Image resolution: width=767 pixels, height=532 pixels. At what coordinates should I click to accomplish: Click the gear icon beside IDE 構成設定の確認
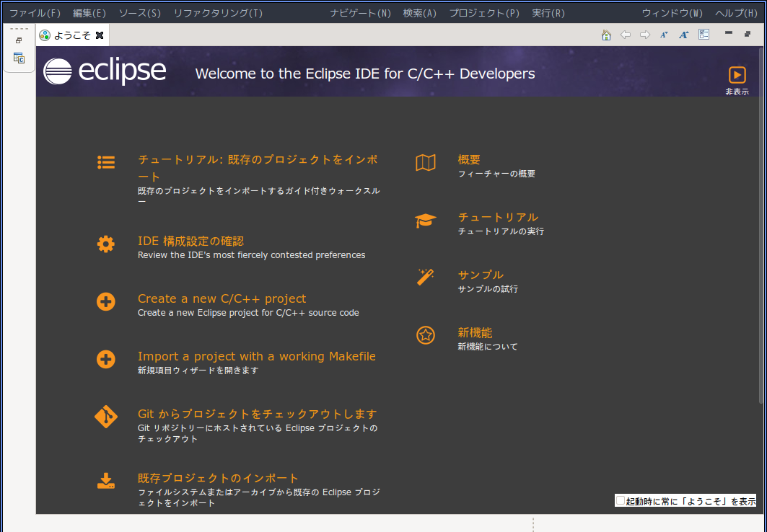click(x=106, y=244)
